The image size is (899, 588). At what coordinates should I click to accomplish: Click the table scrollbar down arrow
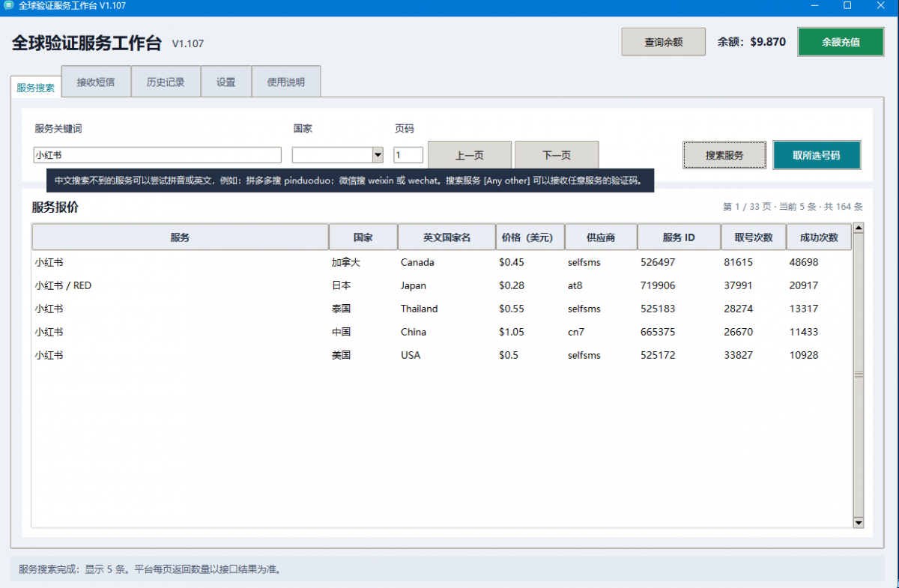(x=859, y=523)
